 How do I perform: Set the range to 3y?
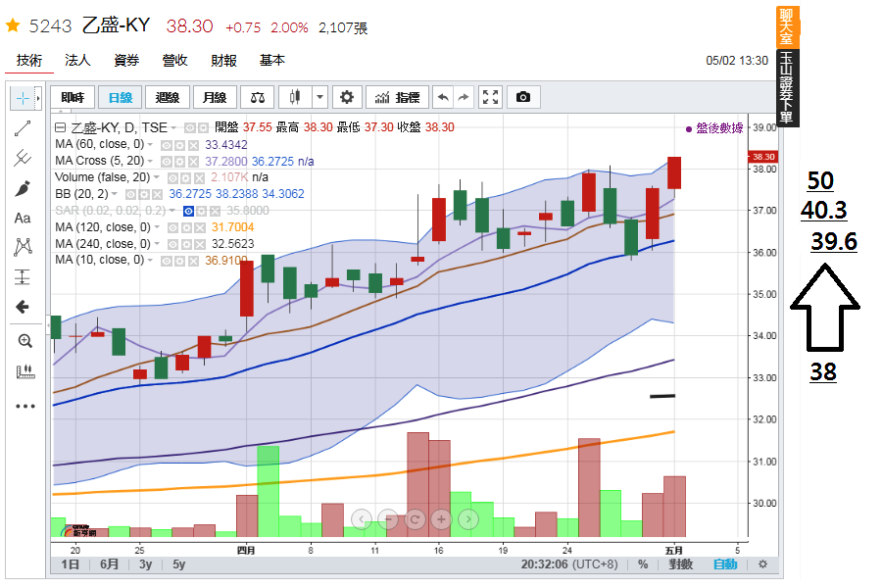pos(146,564)
